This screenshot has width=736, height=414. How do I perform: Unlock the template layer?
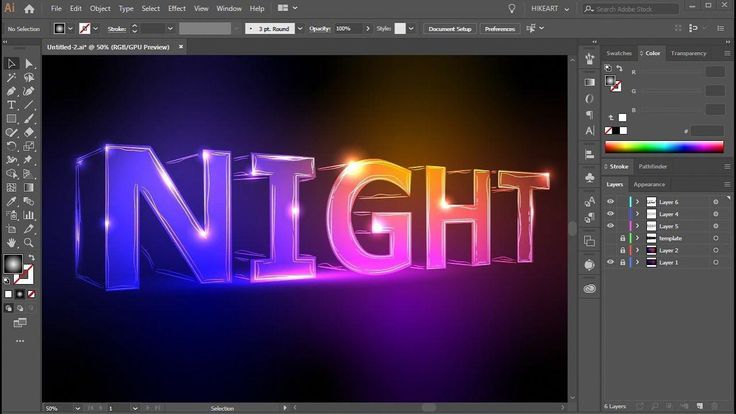(622, 238)
